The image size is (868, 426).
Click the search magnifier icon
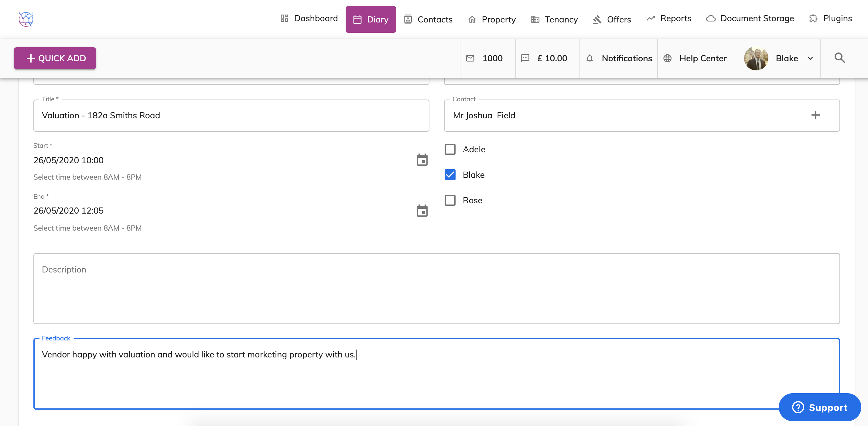[x=839, y=58]
